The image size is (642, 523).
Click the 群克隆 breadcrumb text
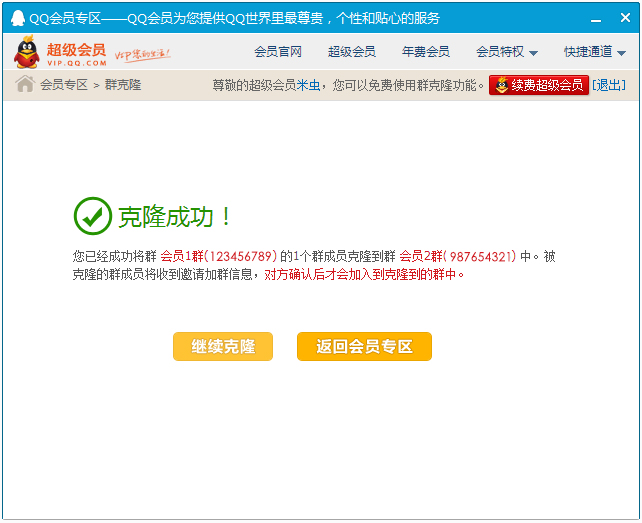click(x=123, y=85)
